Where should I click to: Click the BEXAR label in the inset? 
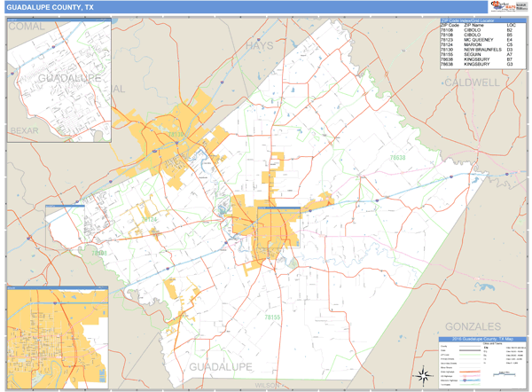25,130
